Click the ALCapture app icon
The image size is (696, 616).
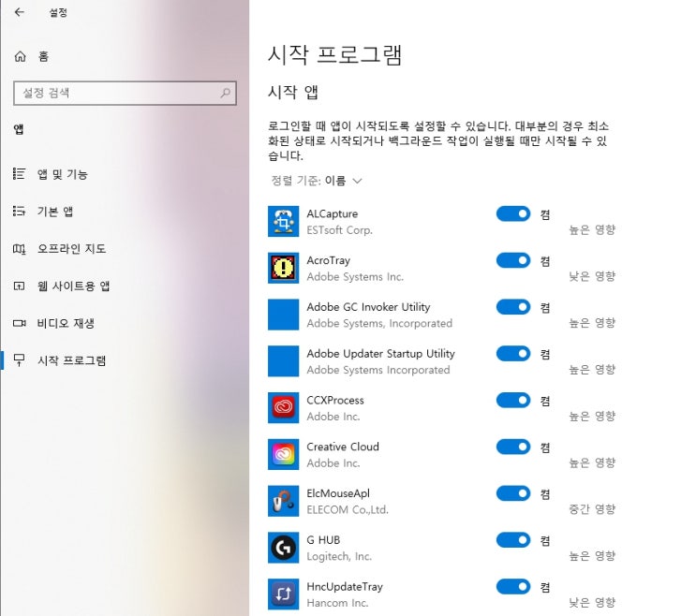click(283, 221)
